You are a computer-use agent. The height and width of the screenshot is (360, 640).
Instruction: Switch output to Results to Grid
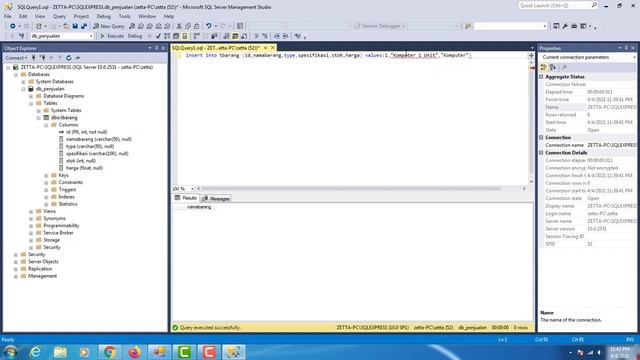click(x=235, y=36)
